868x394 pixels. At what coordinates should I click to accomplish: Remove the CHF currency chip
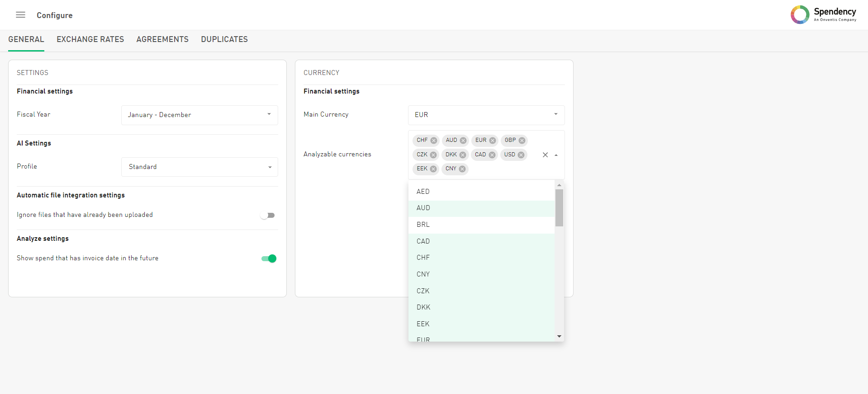click(x=433, y=141)
